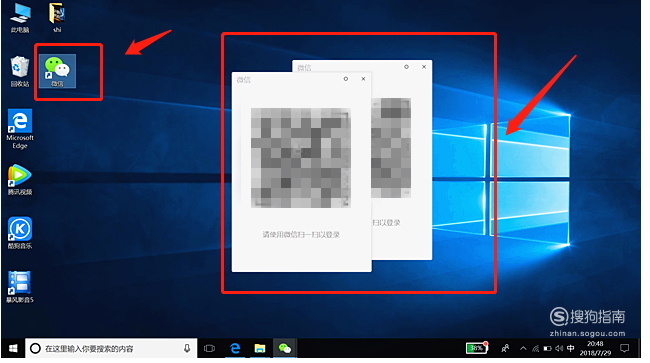Select the Microsoft Edge desktop shortcut
The width and height of the screenshot is (650, 363).
coord(20,129)
